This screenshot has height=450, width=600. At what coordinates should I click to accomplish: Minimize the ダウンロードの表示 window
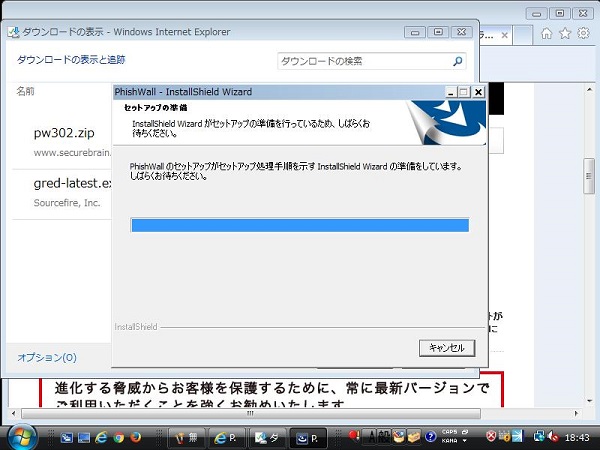(x=415, y=33)
